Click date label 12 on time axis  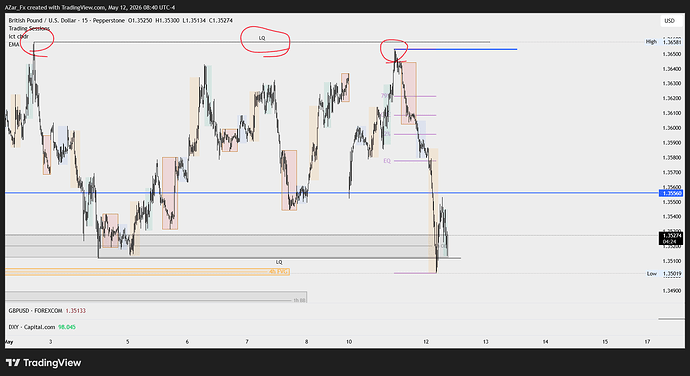(x=426, y=342)
